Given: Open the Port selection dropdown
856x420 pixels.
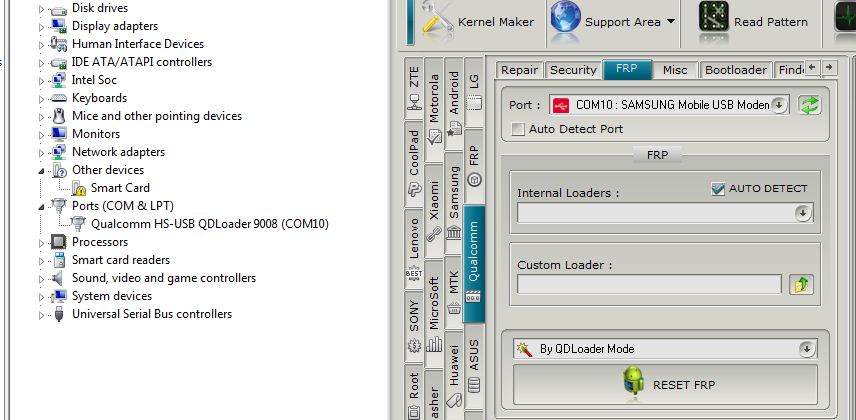Looking at the screenshot, I should coord(780,105).
